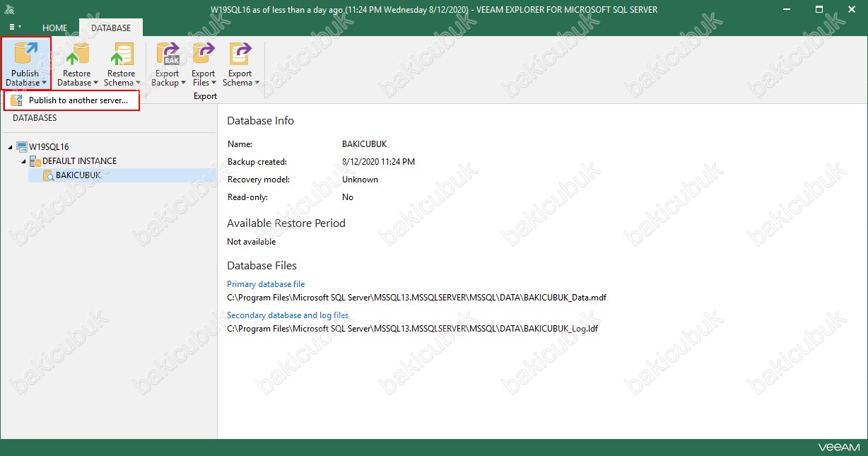Viewport: 868px width, 456px height.
Task: Click the Recovery model value Unknown
Action: coord(360,180)
